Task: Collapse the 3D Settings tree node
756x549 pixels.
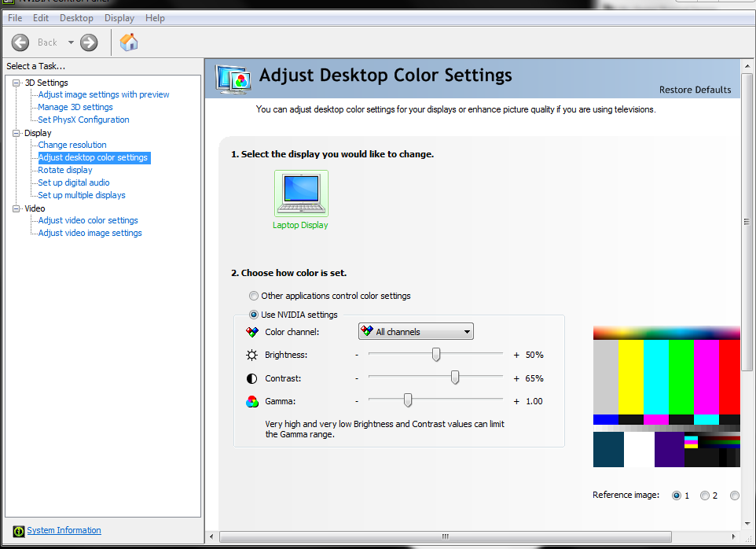Action: coord(17,83)
